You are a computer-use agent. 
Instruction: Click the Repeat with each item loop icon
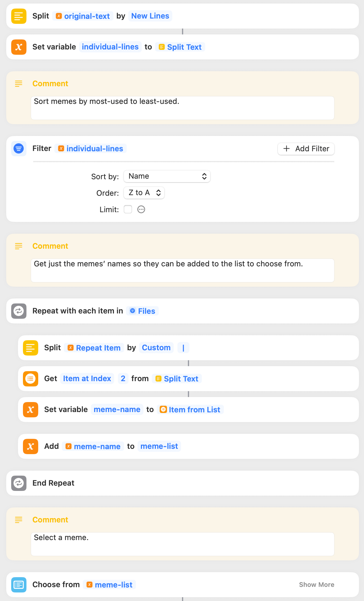(x=19, y=311)
